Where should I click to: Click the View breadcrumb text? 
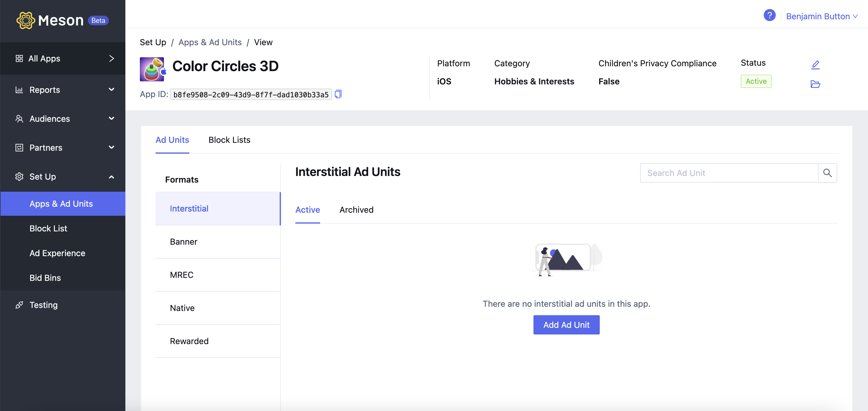(x=263, y=42)
